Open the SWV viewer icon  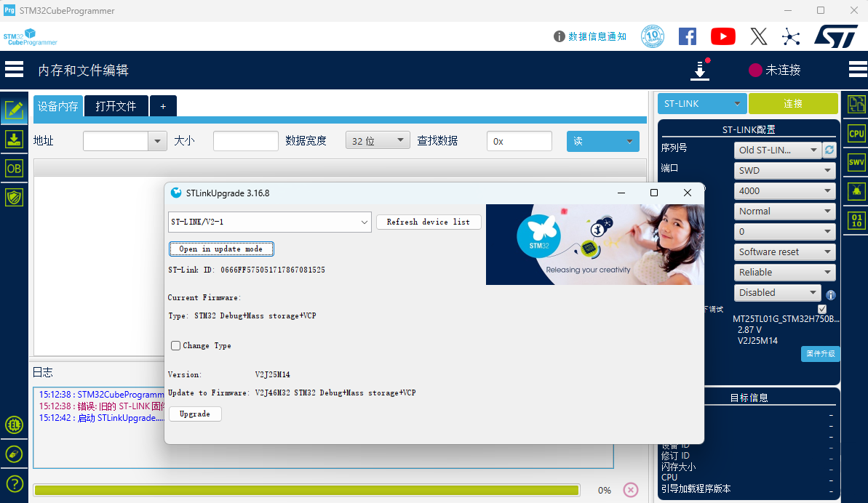pos(856,162)
